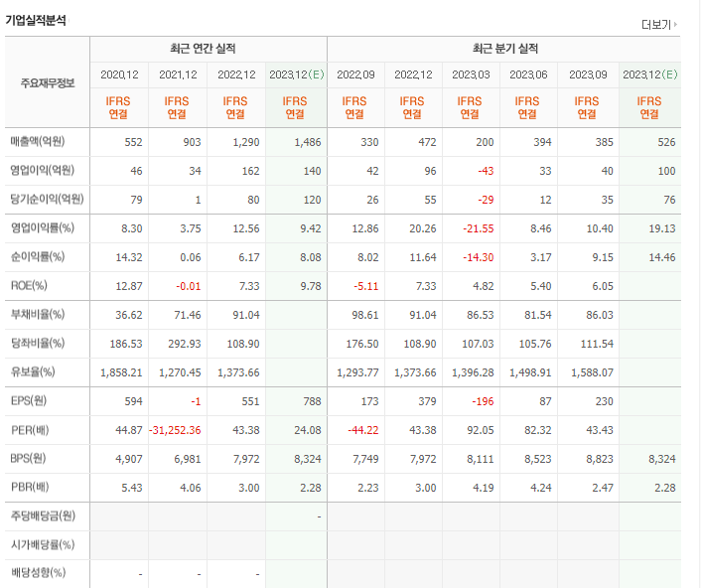Click the annual 2020.12 column header
Image resolution: width=701 pixels, height=588 pixels.
coord(119,74)
